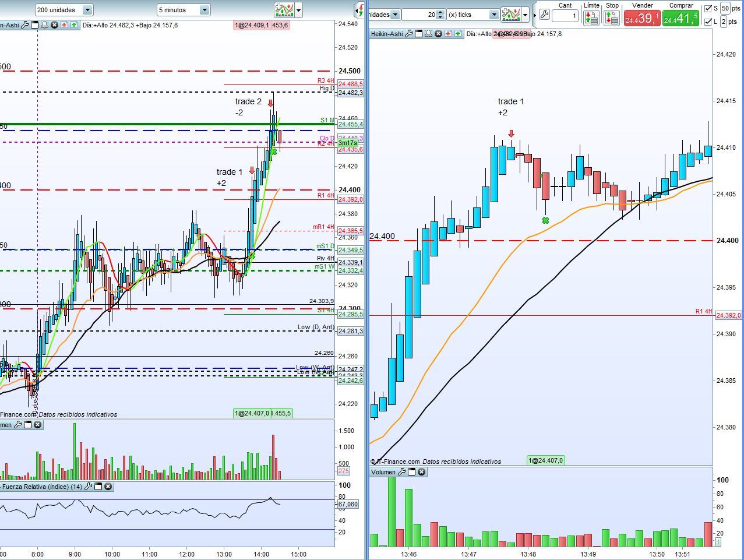Open indicators icon on right chart toolbar
The image size is (744, 560).
pyautogui.click(x=511, y=15)
